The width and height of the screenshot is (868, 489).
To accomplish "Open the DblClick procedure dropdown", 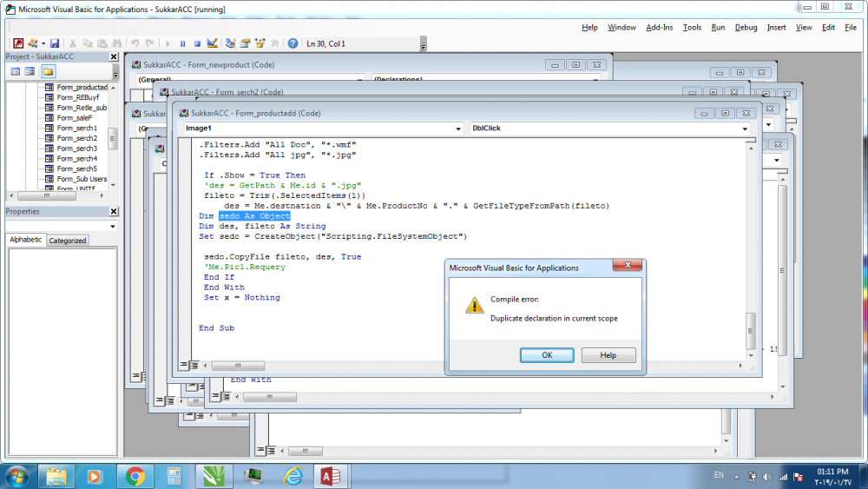I will (745, 129).
